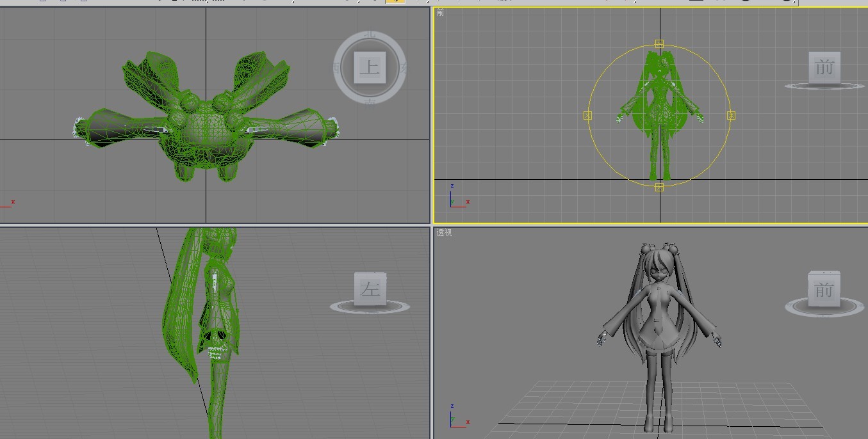Select the green wireframe model in the top viewport
The width and height of the screenshot is (868, 439).
(206, 117)
